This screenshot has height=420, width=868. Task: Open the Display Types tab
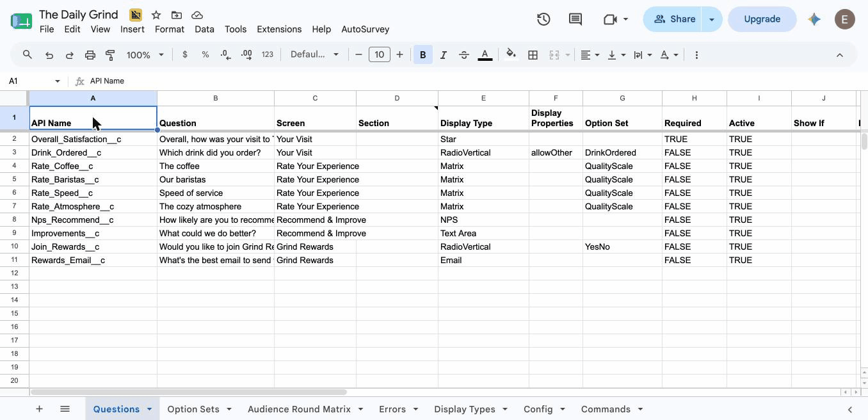[x=465, y=409]
